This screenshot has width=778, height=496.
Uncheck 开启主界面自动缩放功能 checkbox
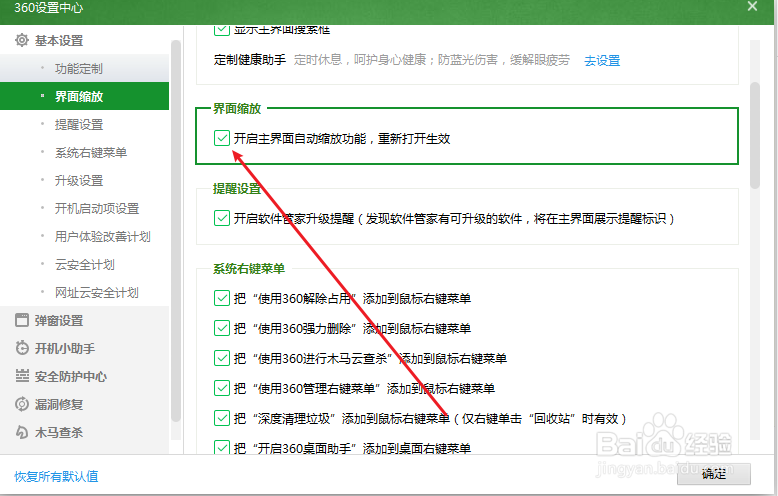point(222,138)
